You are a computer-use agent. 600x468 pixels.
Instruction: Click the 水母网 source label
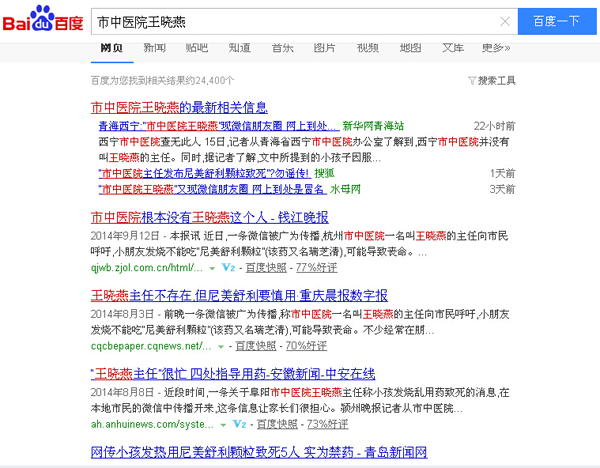(345, 189)
